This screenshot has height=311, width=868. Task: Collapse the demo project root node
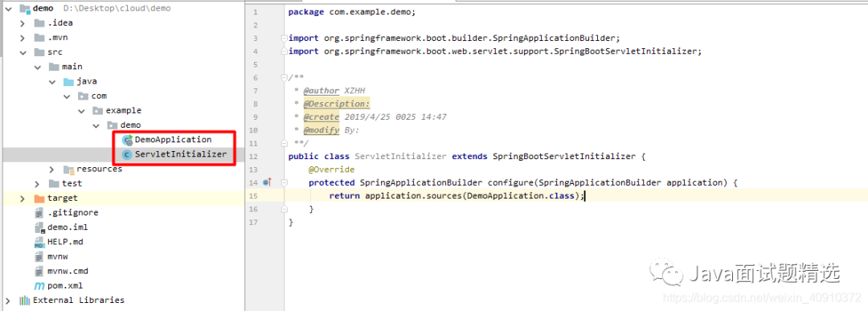8,8
